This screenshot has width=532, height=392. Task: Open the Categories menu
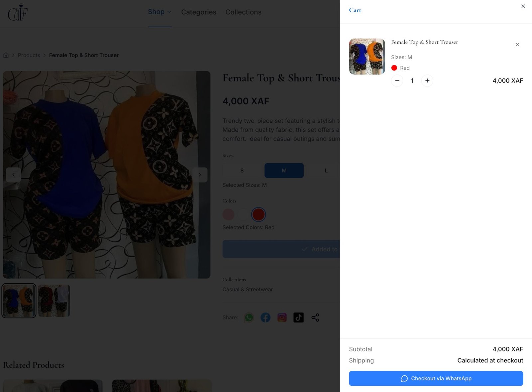pos(199,12)
